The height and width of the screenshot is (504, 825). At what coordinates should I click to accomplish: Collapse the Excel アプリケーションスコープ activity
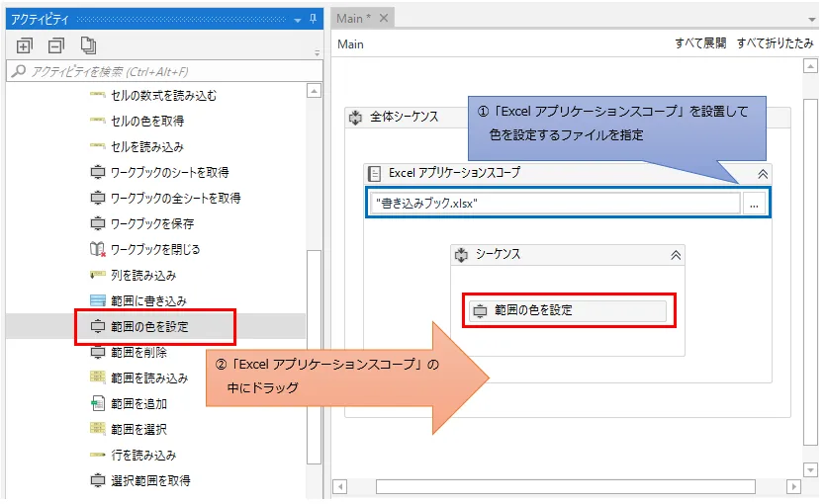[763, 174]
